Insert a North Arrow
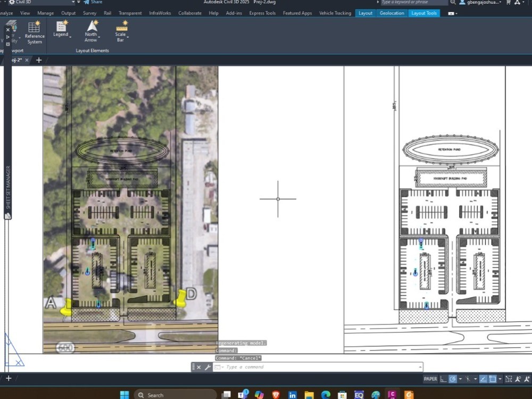Image resolution: width=532 pixels, height=399 pixels. pyautogui.click(x=91, y=29)
